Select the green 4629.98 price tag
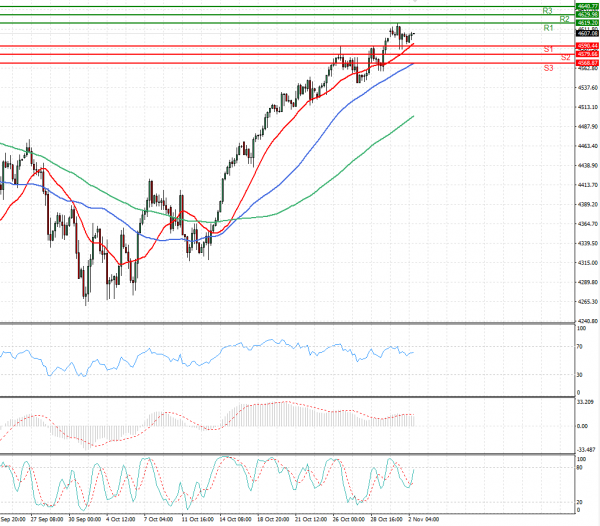Screen dimensions: 600x526 587,15
